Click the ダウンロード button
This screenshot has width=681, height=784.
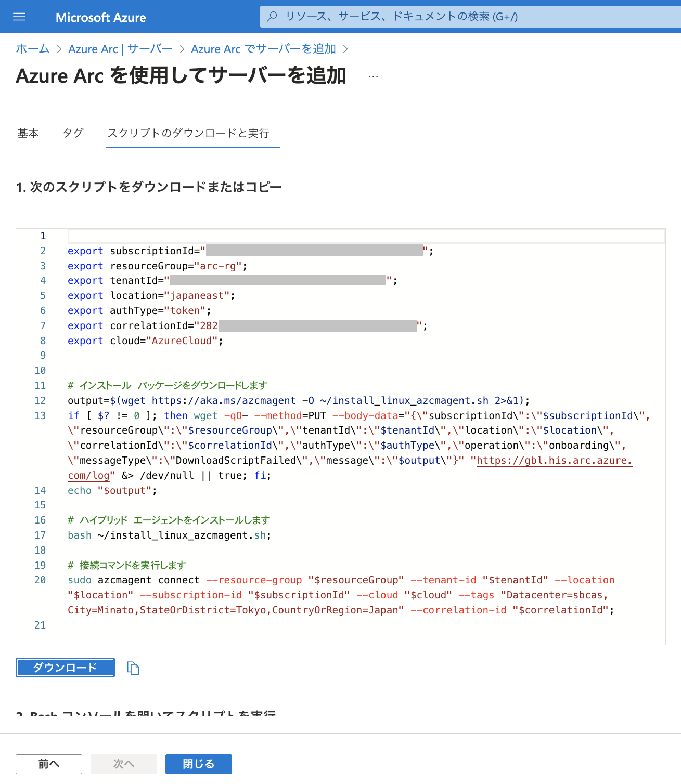click(x=65, y=668)
